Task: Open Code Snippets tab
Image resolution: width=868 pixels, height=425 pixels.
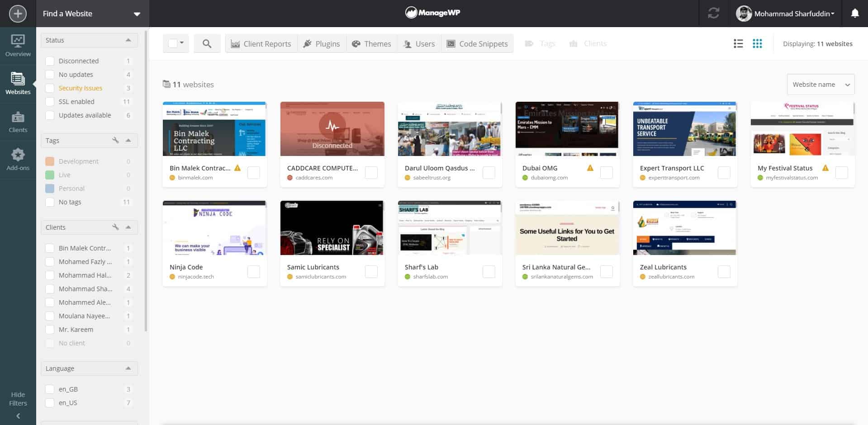Action: point(477,43)
